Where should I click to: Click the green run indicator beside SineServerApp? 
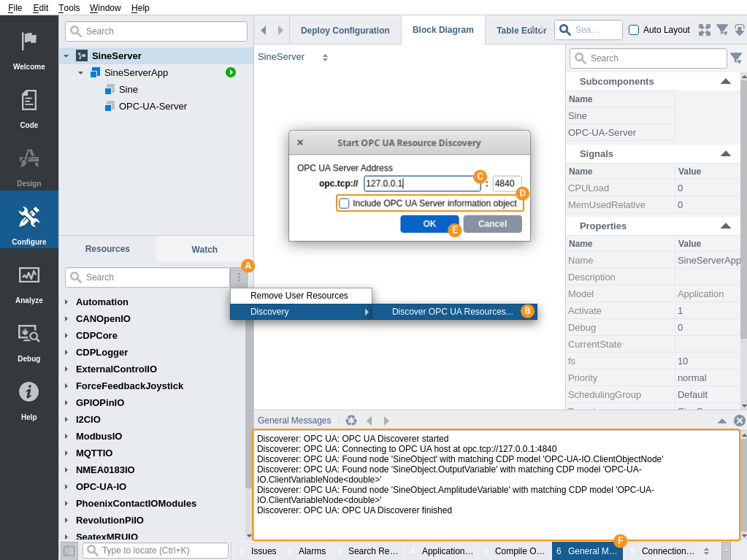coord(231,72)
